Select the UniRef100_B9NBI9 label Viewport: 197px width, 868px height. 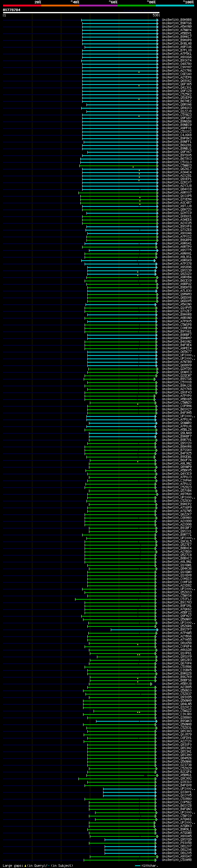[x=177, y=125]
